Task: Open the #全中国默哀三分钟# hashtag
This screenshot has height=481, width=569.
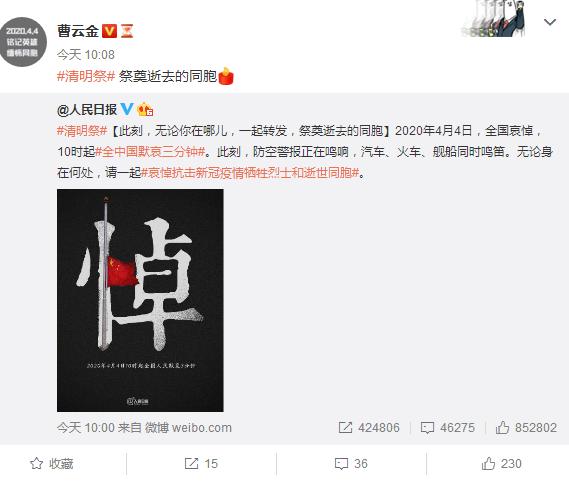Action: (151, 151)
